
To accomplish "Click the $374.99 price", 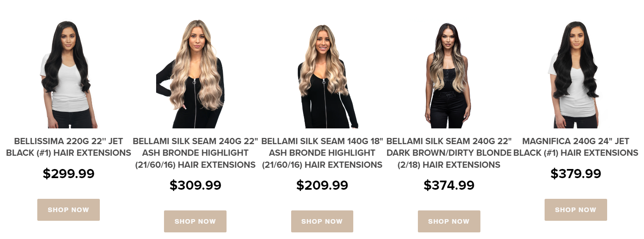I will pyautogui.click(x=449, y=185).
